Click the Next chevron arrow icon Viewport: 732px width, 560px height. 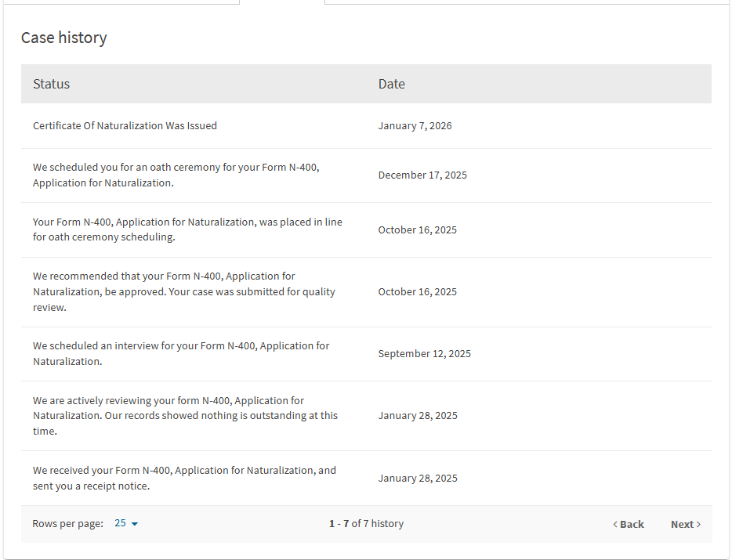698,525
